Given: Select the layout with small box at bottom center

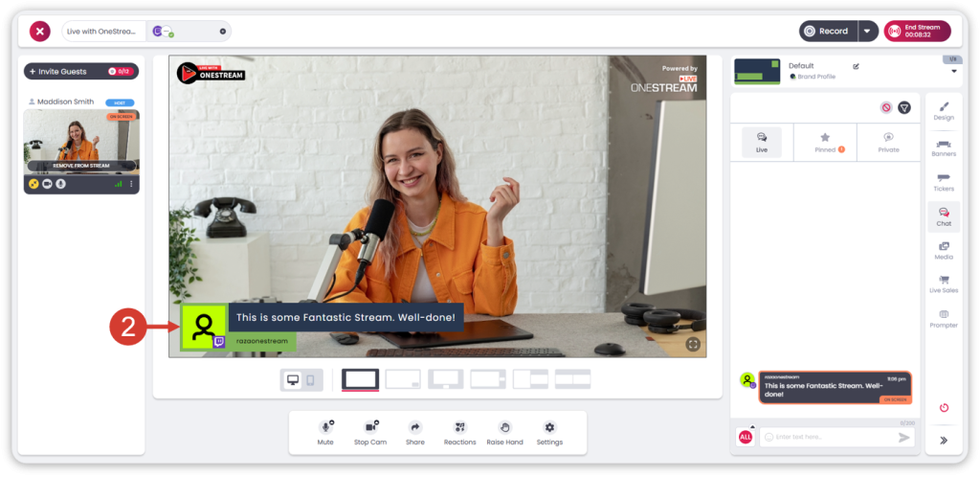Looking at the screenshot, I should [x=446, y=379].
